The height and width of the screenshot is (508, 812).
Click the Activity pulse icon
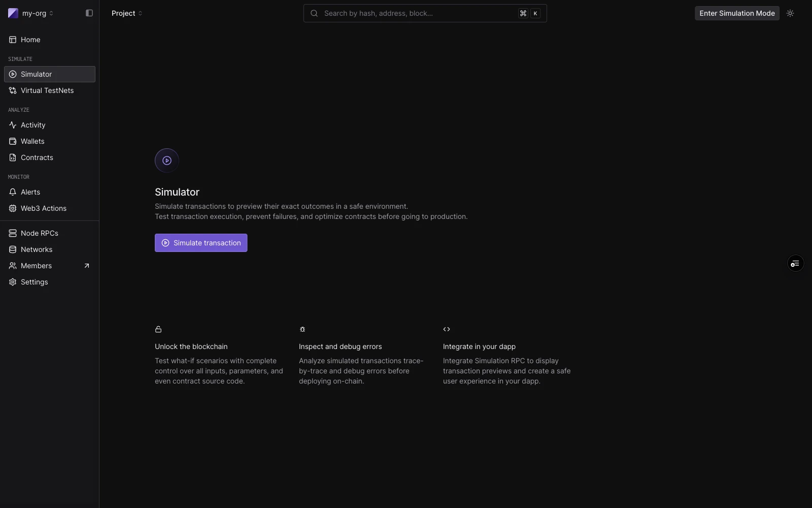13,125
